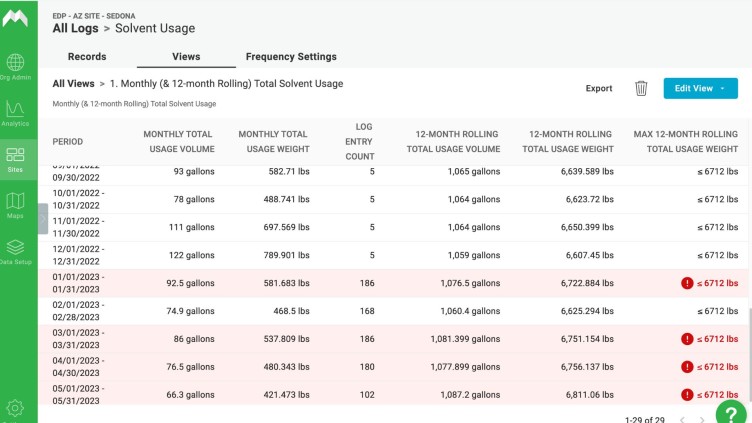Click the alert icon in 01/01/2023 row
This screenshot has width=752, height=423.
pos(687,283)
